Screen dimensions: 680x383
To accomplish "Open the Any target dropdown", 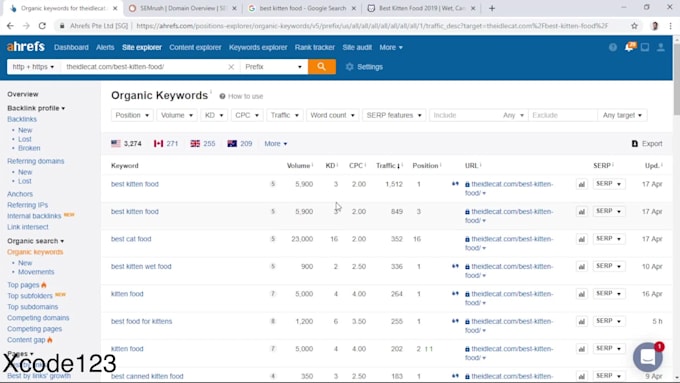I will click(x=622, y=115).
